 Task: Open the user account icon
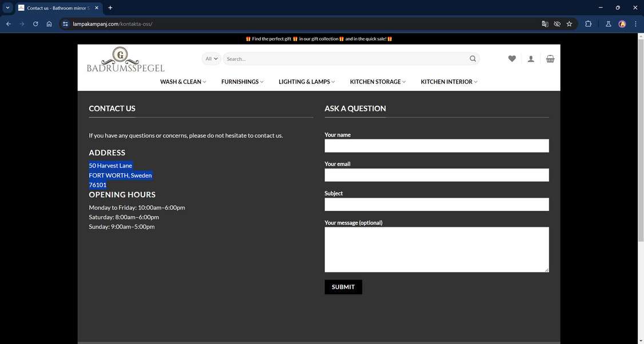531,59
